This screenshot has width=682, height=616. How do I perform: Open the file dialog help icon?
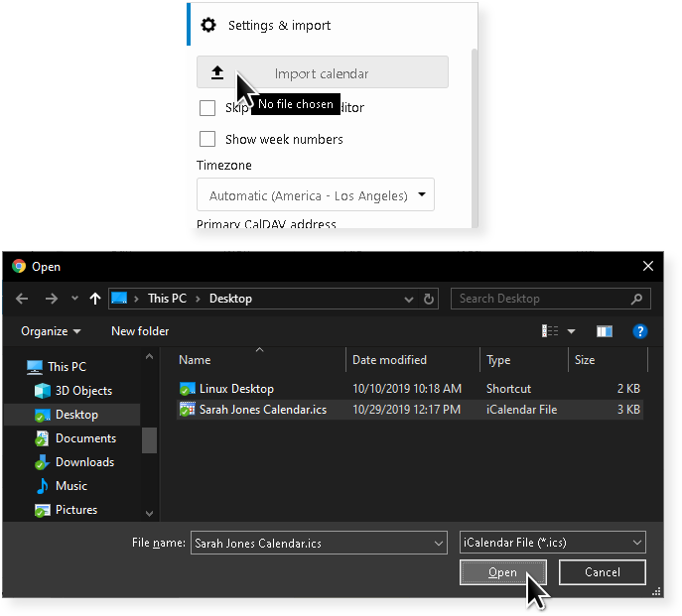[x=640, y=331]
